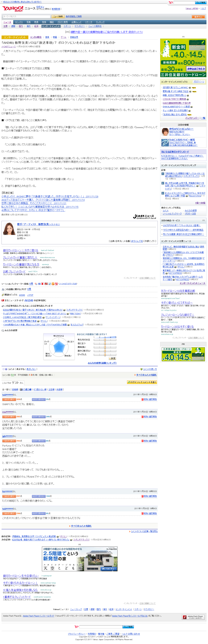Image resolution: width=208 pixels, height=644 pixels.
Task: Open the 条件を指定して検索 link
Action: [74, 17]
